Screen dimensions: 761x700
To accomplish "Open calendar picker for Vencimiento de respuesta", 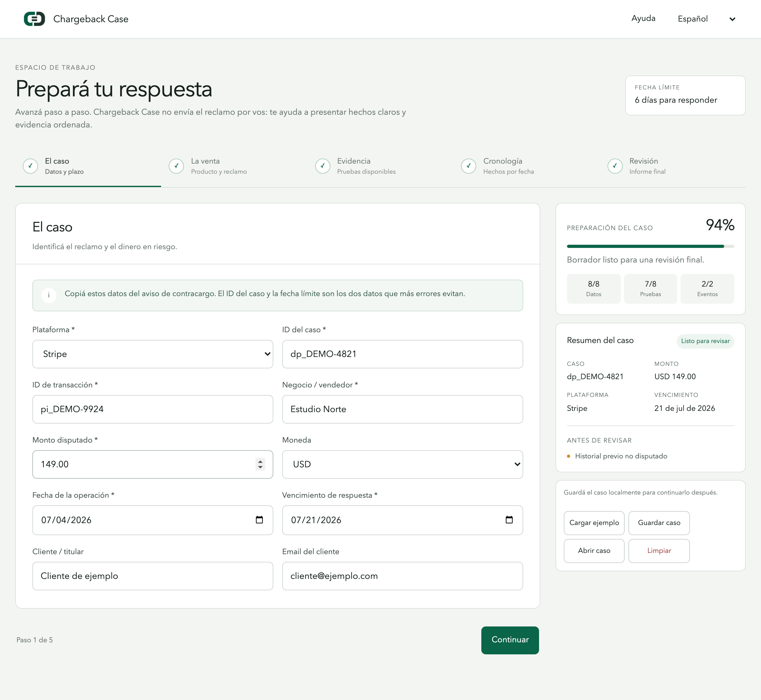I will 509,520.
